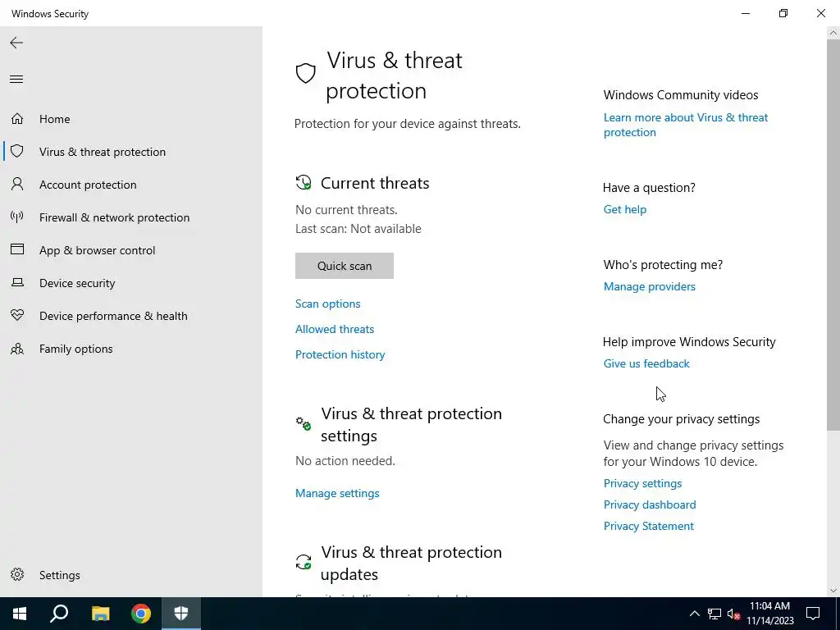Click the protection settings gears icon
This screenshot has width=840, height=630.
pyautogui.click(x=304, y=423)
